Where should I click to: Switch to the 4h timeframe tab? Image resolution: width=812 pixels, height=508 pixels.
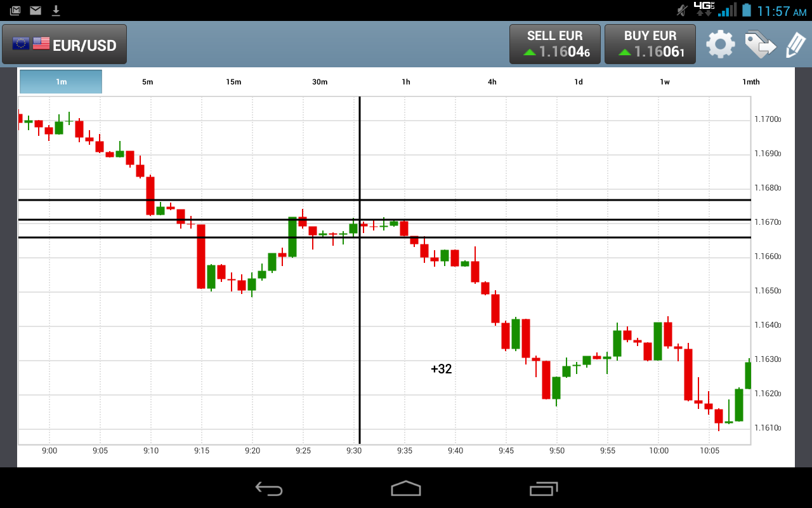[492, 82]
